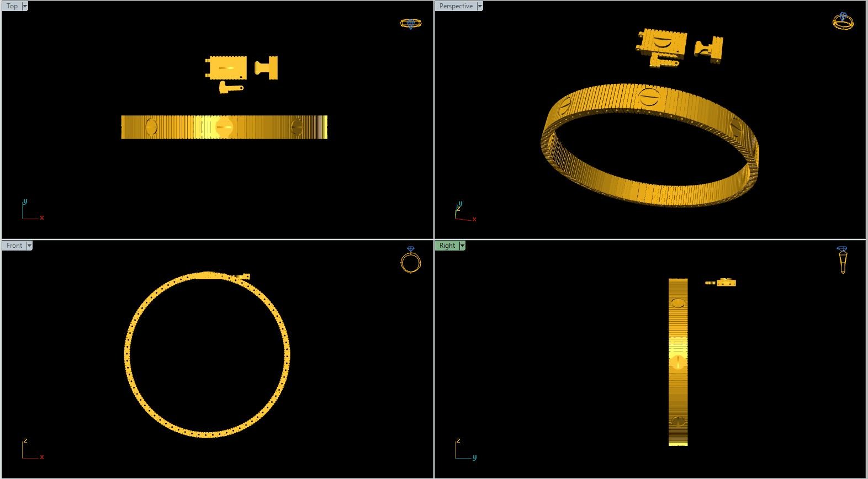The height and width of the screenshot is (479, 868).
Task: Click the ring view icon in Top viewport
Action: [x=410, y=23]
